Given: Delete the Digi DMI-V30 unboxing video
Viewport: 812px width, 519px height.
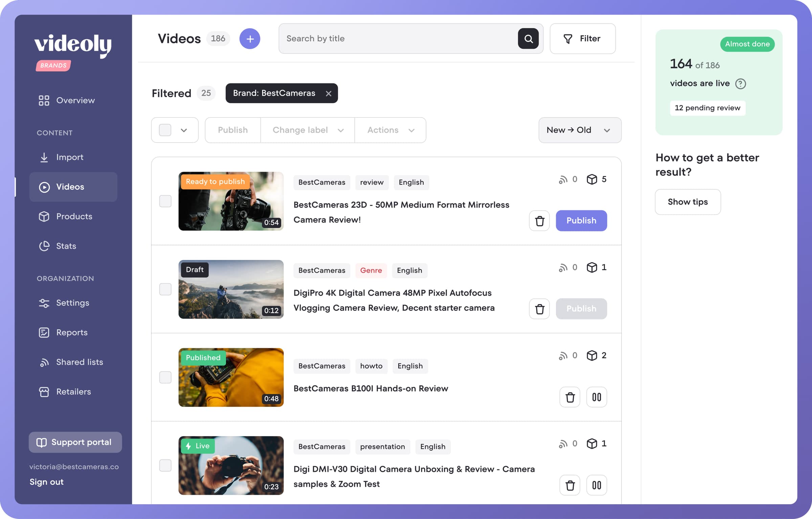Looking at the screenshot, I should click(570, 485).
